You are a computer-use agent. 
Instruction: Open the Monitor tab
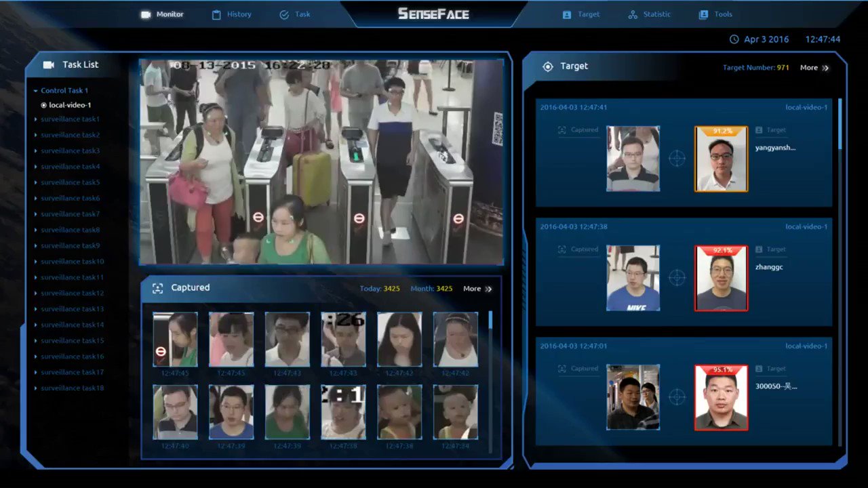pyautogui.click(x=162, y=14)
